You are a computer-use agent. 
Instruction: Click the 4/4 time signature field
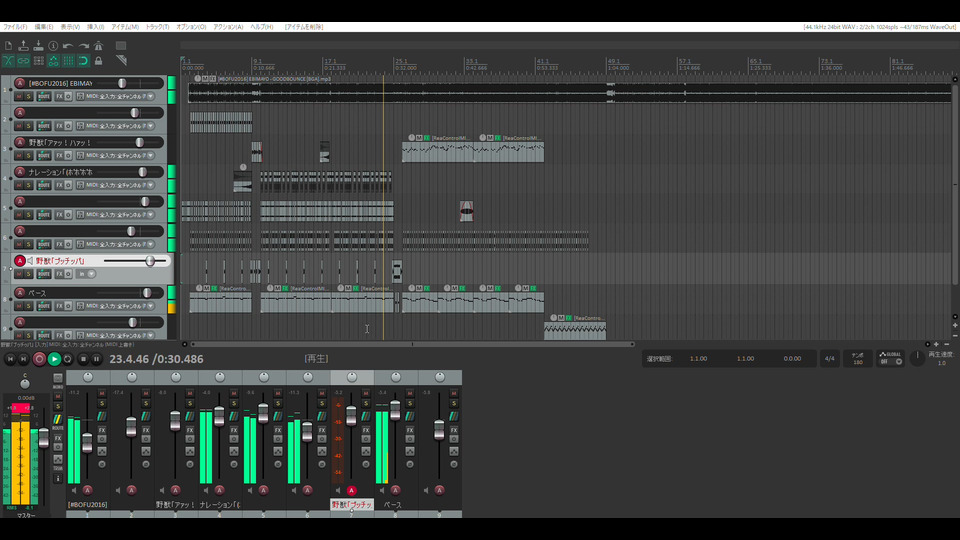tap(830, 358)
